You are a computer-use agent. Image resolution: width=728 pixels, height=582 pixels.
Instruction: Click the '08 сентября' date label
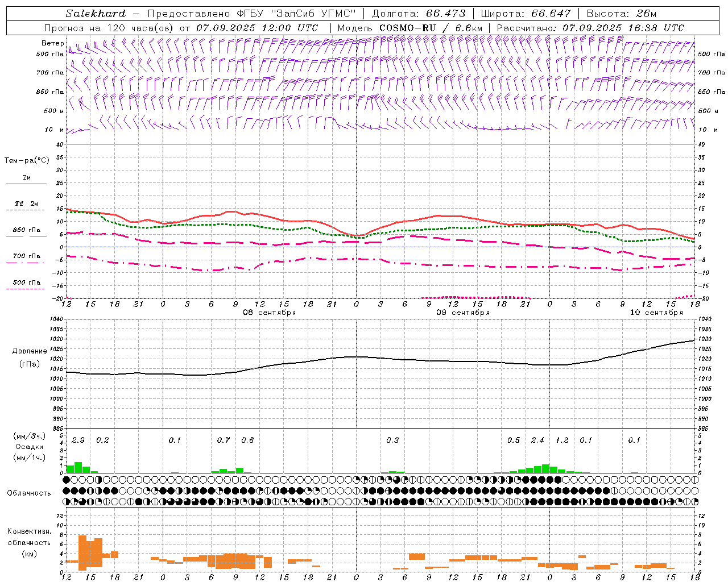[270, 313]
